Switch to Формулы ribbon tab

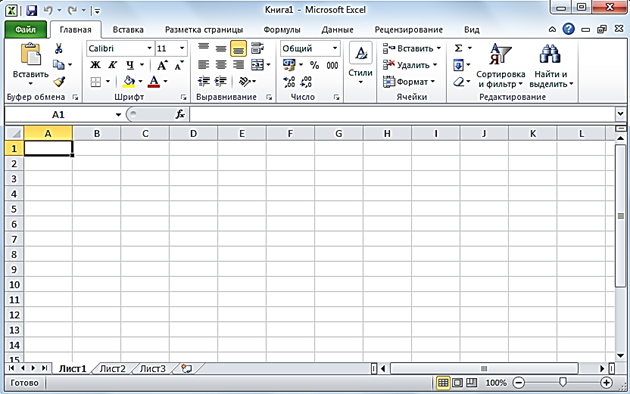tap(282, 30)
